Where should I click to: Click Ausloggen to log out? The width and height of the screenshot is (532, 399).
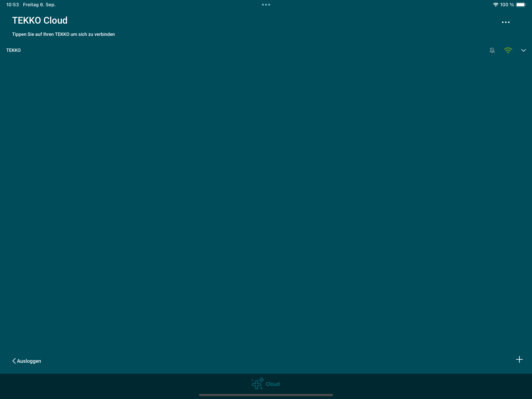tap(27, 361)
